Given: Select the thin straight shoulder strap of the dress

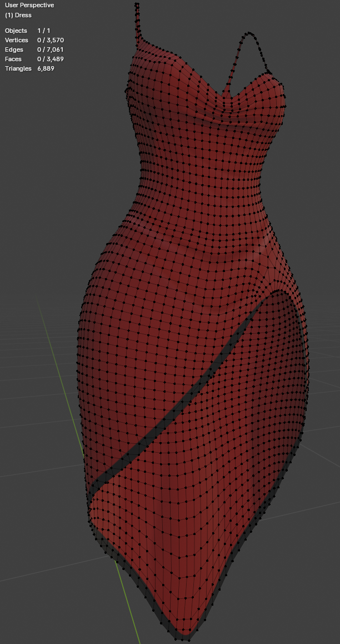Looking at the screenshot, I should tap(139, 23).
